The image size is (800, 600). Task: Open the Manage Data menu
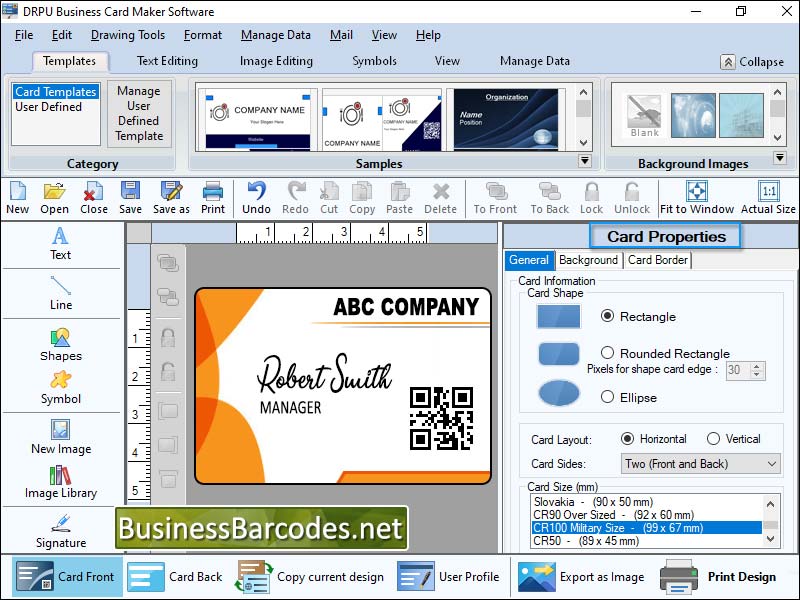275,35
